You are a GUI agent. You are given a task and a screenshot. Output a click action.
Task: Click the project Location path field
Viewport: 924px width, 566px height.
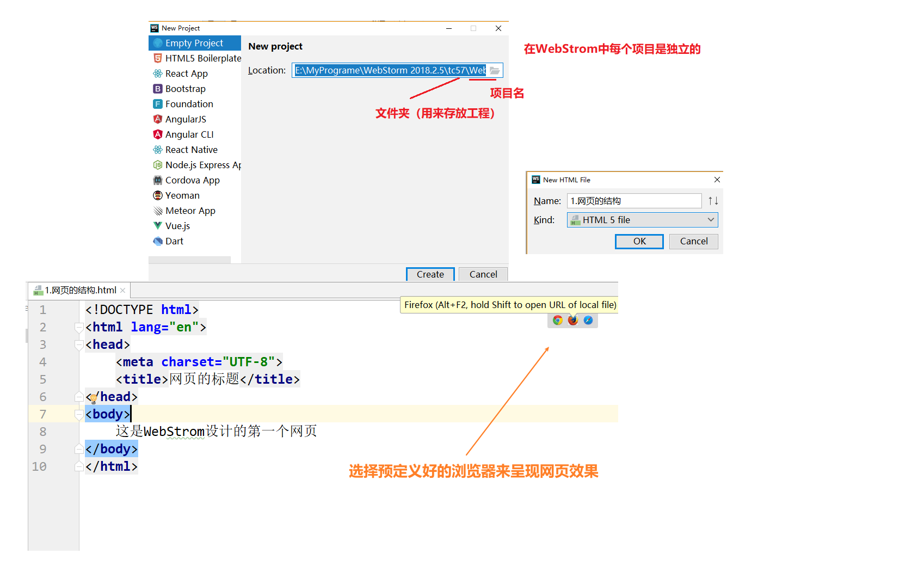tap(390, 70)
